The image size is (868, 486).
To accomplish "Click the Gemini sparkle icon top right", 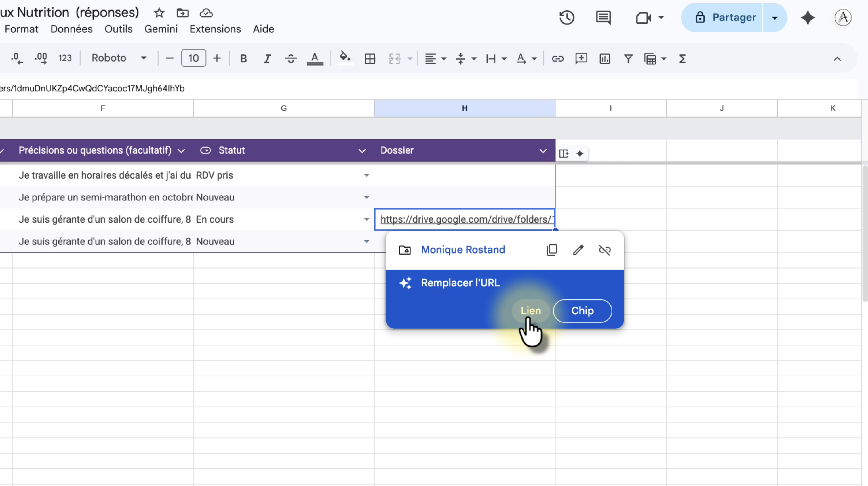I will click(808, 18).
